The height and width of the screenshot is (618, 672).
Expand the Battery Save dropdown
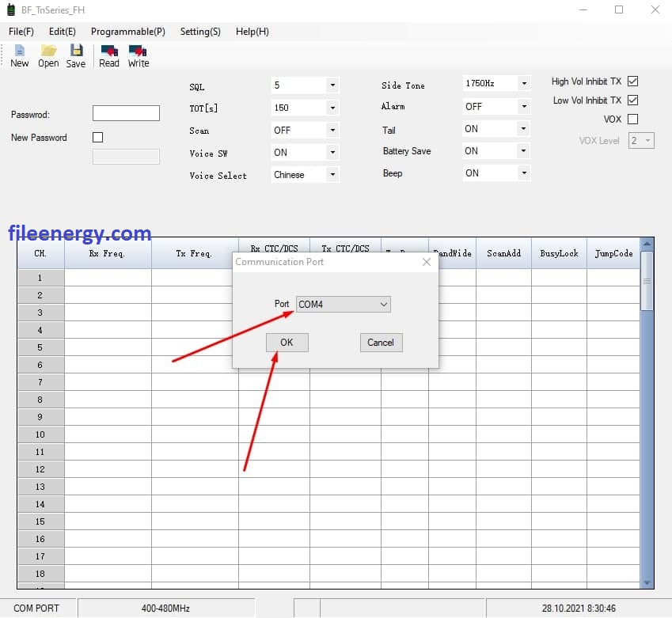pos(524,151)
